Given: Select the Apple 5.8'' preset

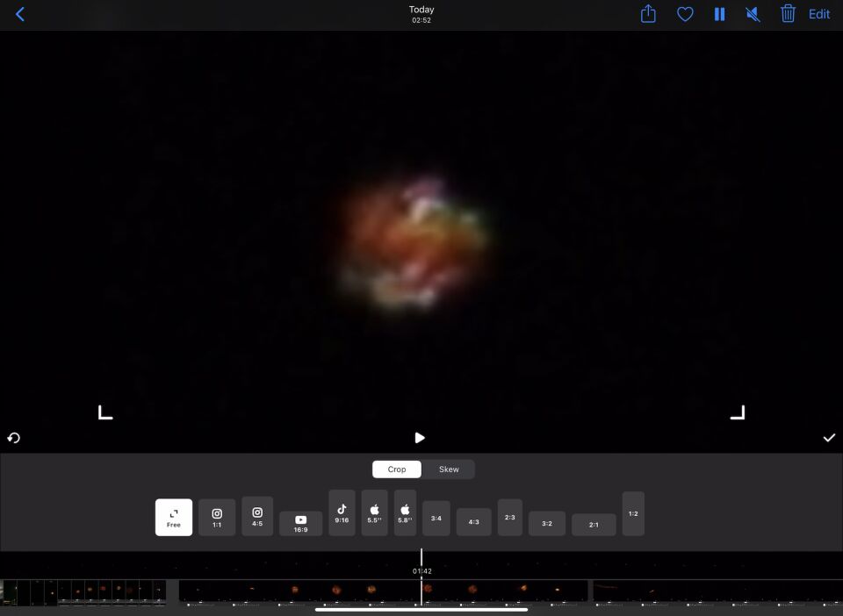Looking at the screenshot, I should click(405, 512).
